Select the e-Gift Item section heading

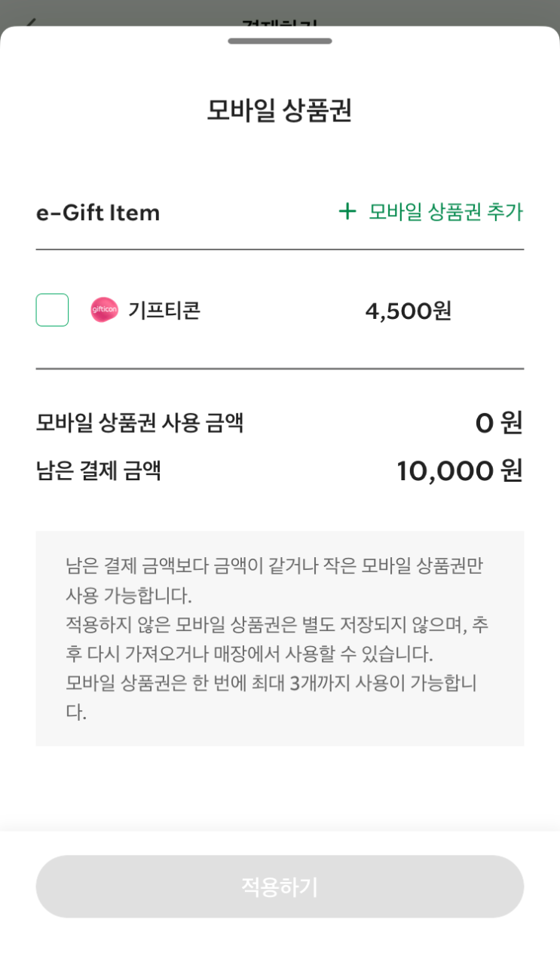pos(98,213)
